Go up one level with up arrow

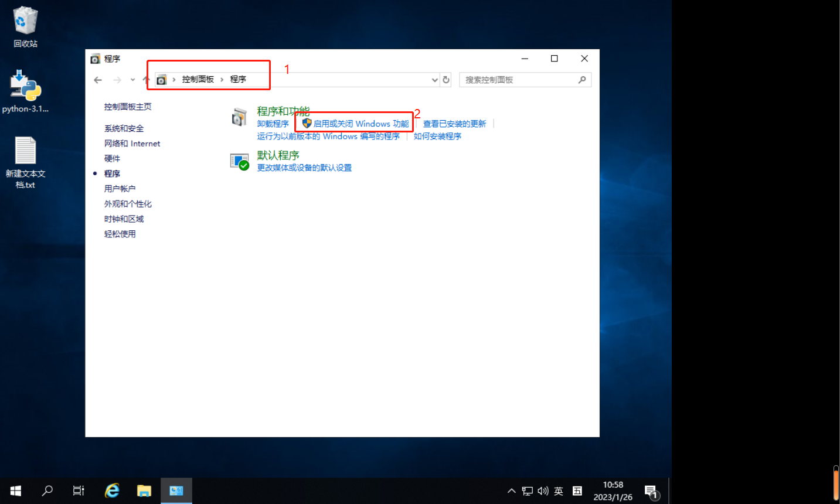[146, 80]
